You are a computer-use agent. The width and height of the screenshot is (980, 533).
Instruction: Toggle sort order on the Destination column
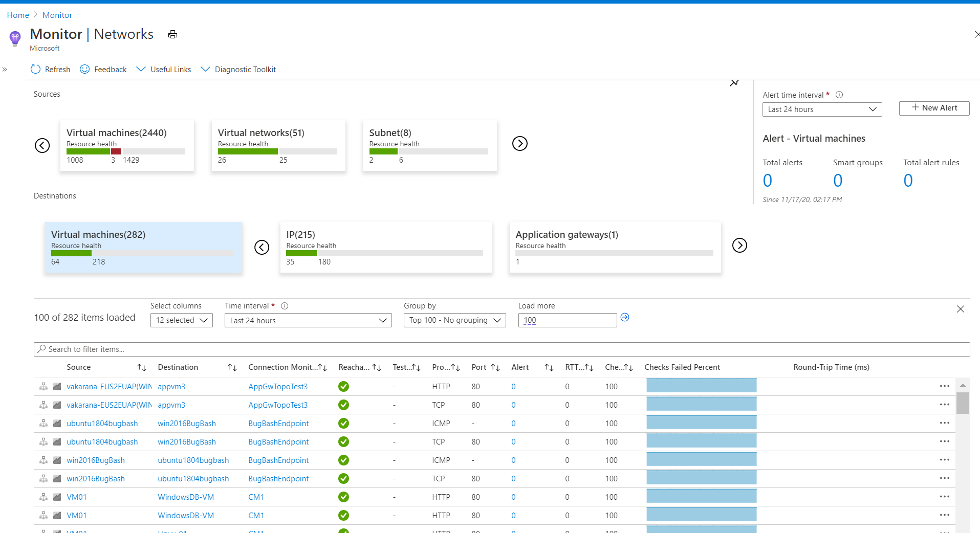coord(232,367)
